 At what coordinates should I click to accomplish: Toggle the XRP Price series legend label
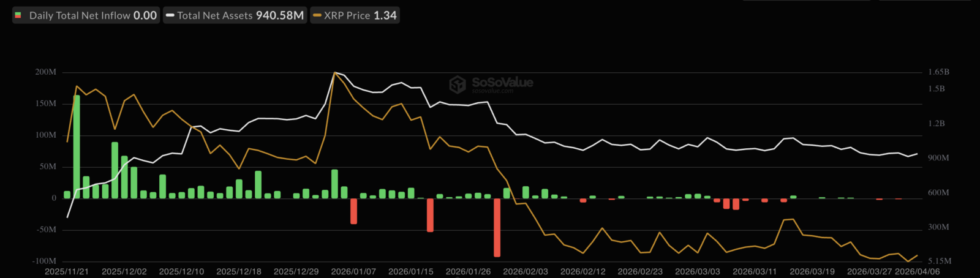347,15
